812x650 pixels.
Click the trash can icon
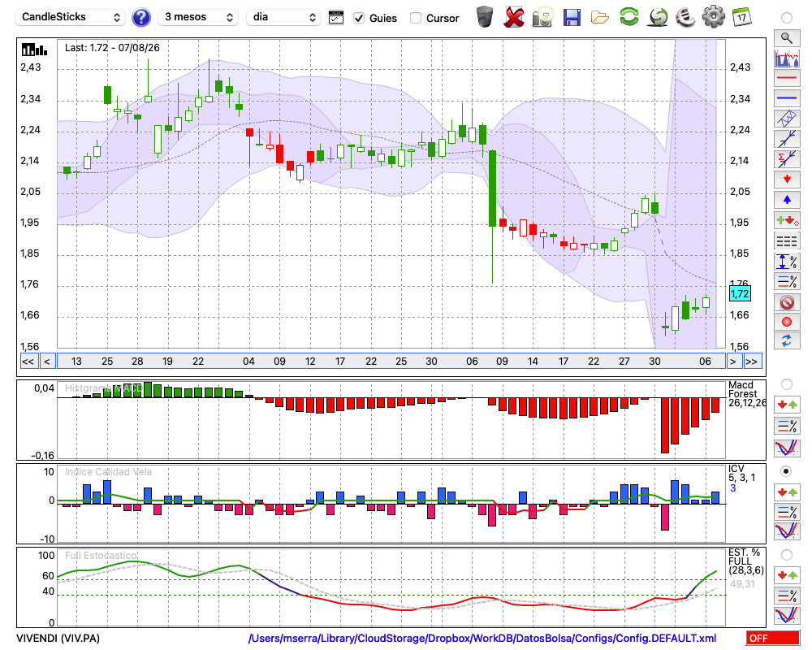pos(485,17)
